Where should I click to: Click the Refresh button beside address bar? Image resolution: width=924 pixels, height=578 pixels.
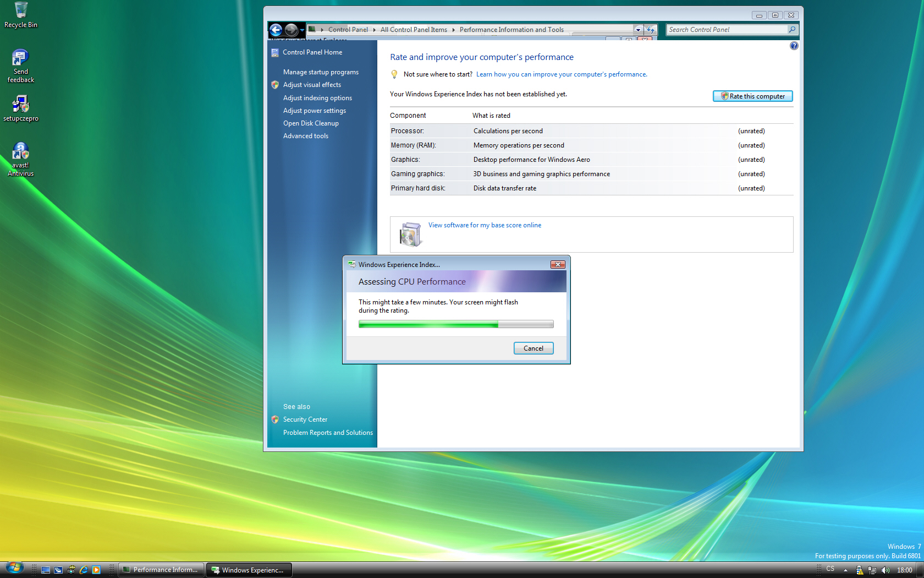(651, 30)
